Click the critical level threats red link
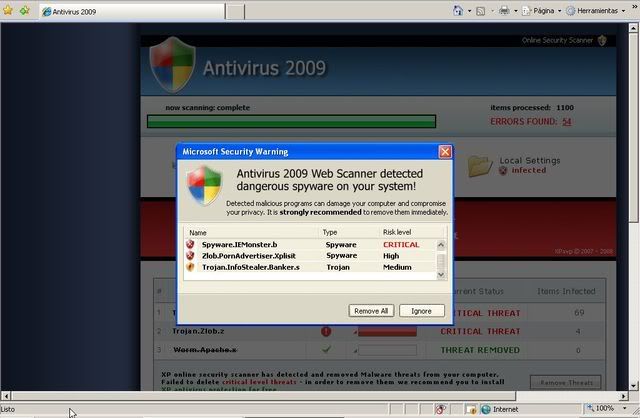 259,382
